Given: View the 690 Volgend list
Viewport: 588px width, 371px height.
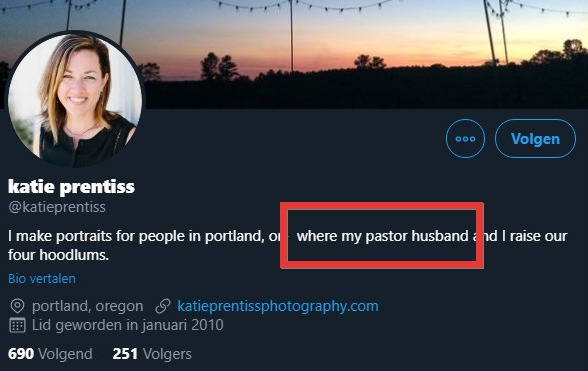Looking at the screenshot, I should 50,354.
